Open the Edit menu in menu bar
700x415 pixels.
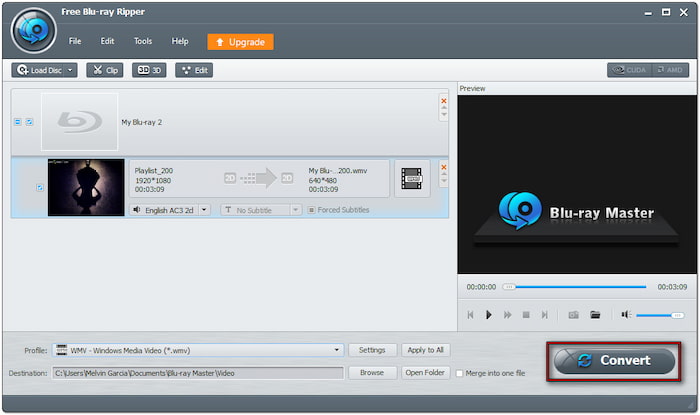(x=107, y=41)
